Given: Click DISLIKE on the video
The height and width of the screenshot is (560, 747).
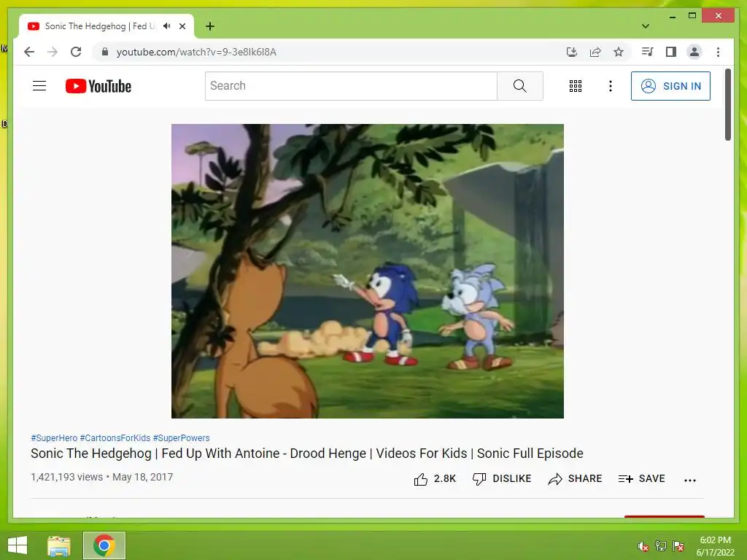Looking at the screenshot, I should (x=502, y=478).
